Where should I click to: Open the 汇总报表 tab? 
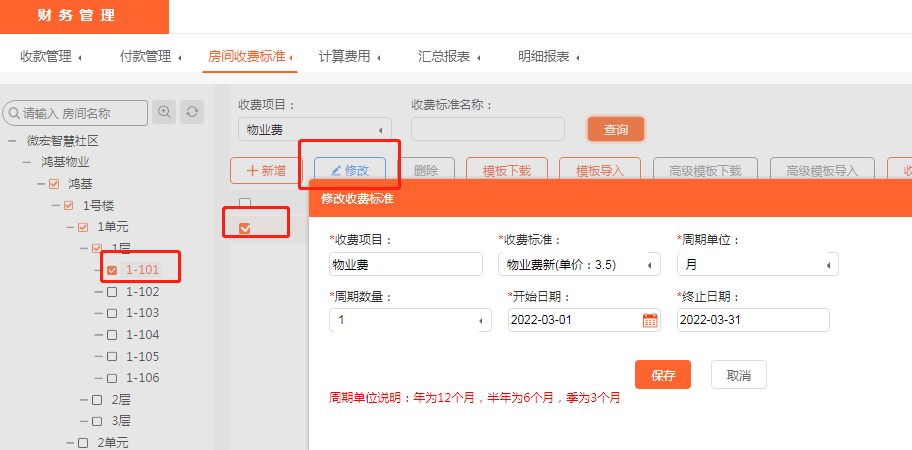444,57
